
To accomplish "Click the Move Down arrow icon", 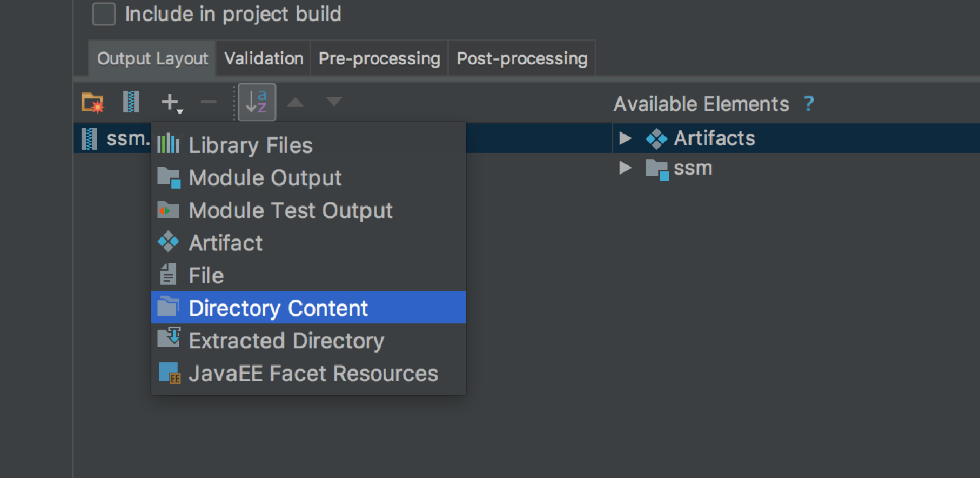I will coord(334,102).
